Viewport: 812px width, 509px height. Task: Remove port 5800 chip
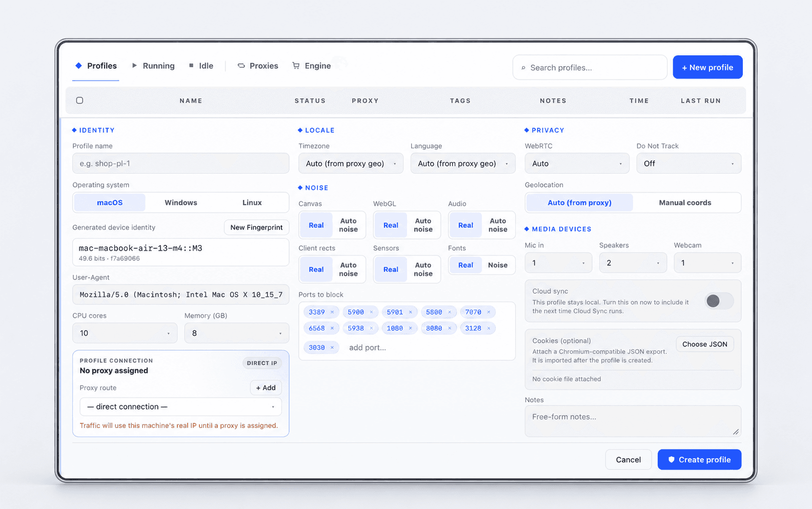[450, 312]
